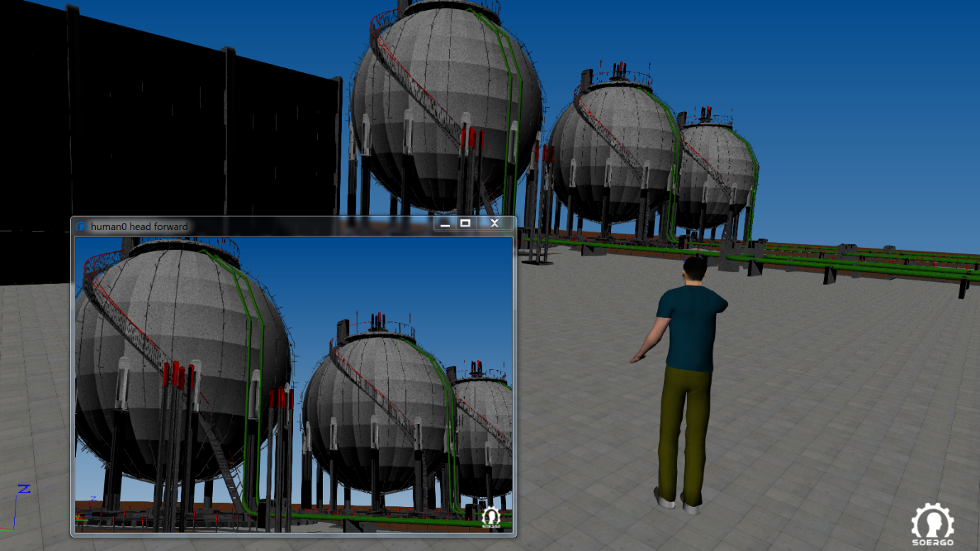
Task: Click the avatar's olive green trousers
Action: pyautogui.click(x=683, y=426)
